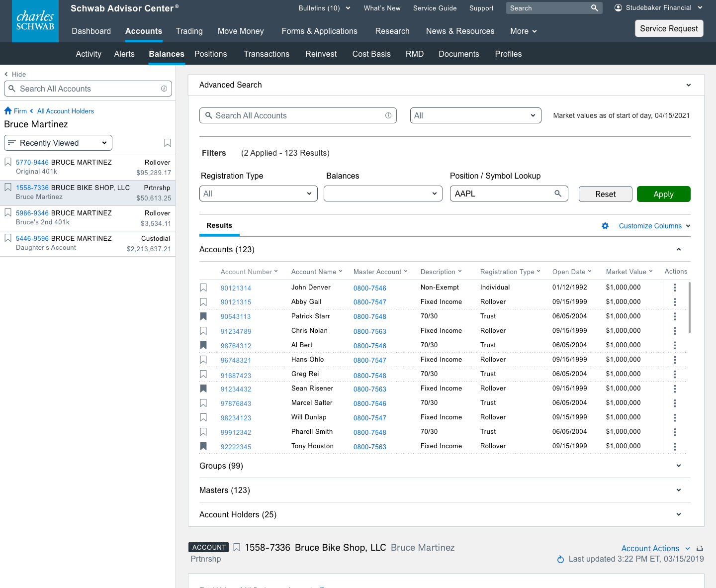Click the info icon in sidebar search box
Screen dimensions: 716x588
click(164, 89)
